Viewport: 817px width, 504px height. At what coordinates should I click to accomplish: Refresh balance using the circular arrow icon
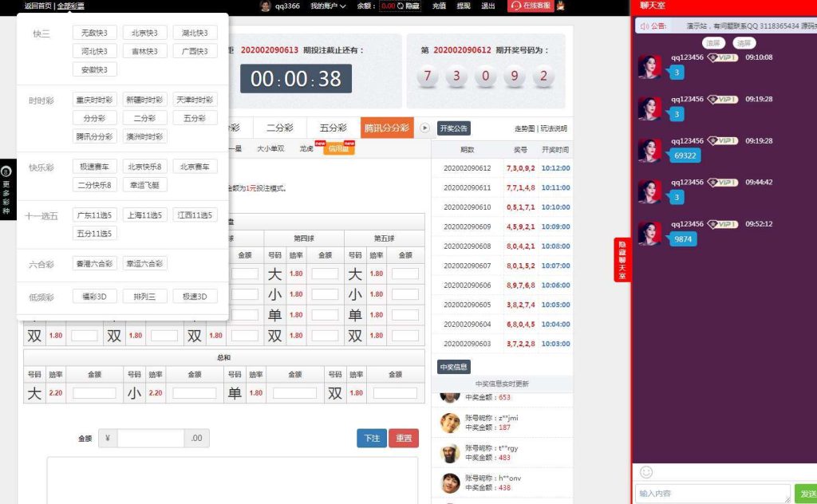pos(400,6)
